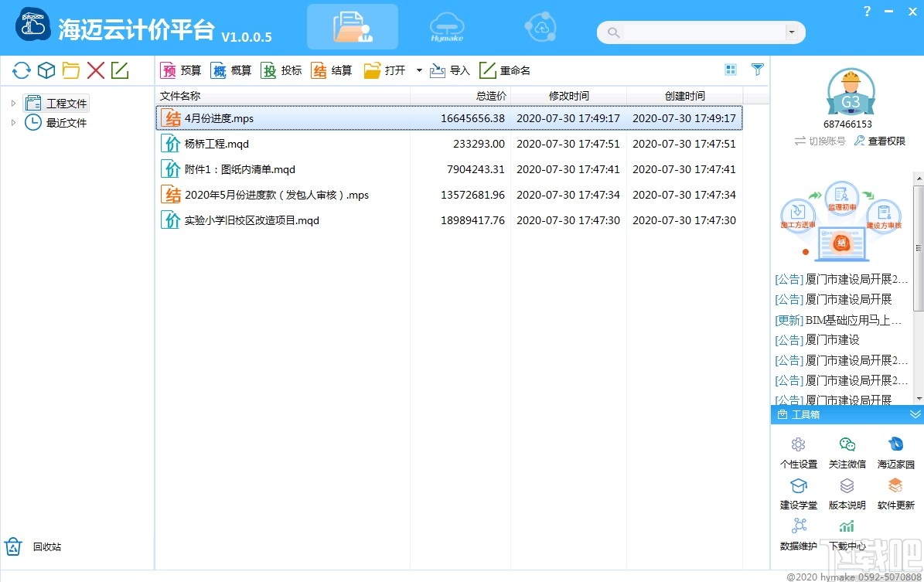
Task: Select file 4月份进度.mps
Action: (x=449, y=118)
